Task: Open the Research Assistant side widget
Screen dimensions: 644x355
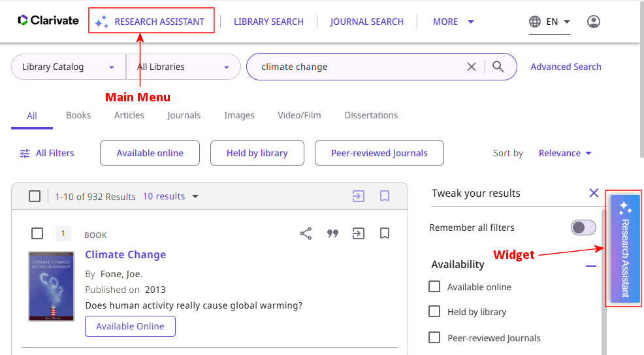Action: [625, 249]
